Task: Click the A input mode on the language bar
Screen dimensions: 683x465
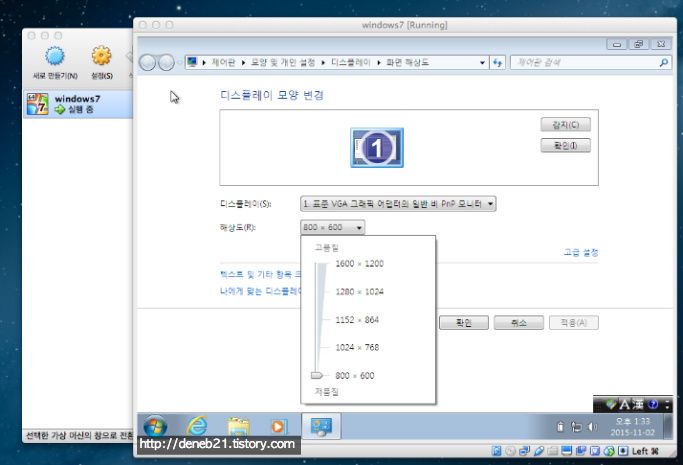Action: pyautogui.click(x=625, y=404)
